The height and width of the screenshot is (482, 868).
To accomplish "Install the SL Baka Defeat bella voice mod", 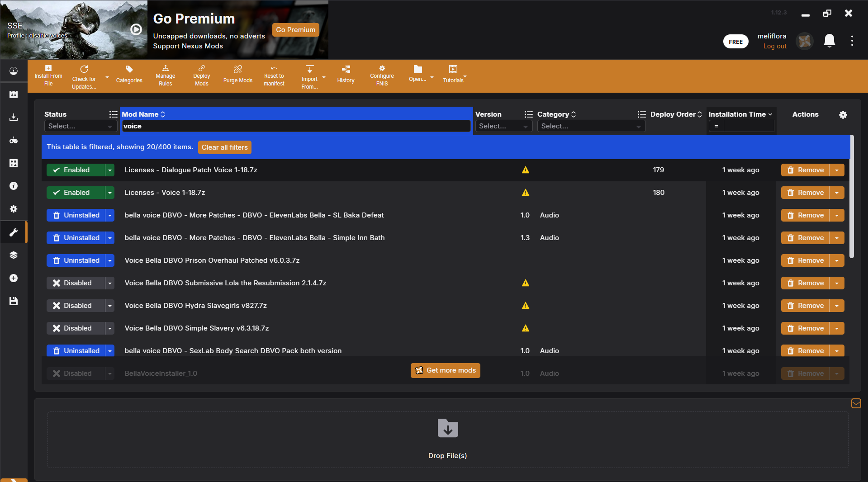I will point(76,215).
